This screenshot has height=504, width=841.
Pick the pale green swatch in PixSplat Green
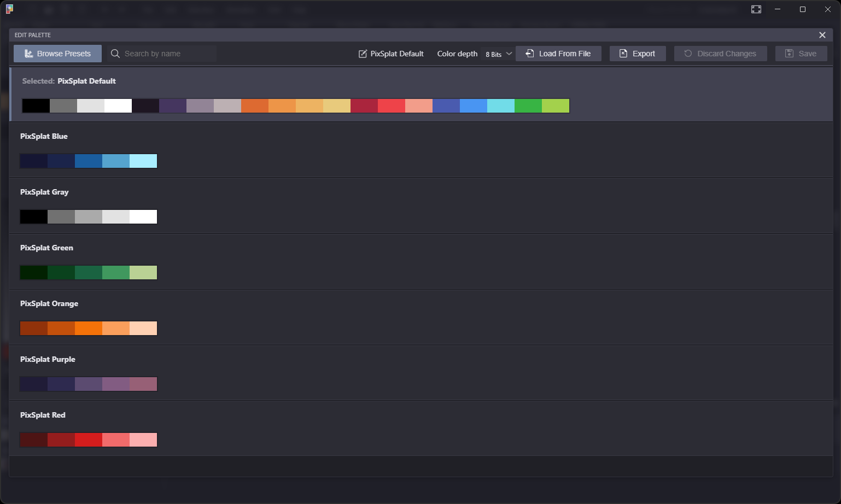pyautogui.click(x=143, y=272)
